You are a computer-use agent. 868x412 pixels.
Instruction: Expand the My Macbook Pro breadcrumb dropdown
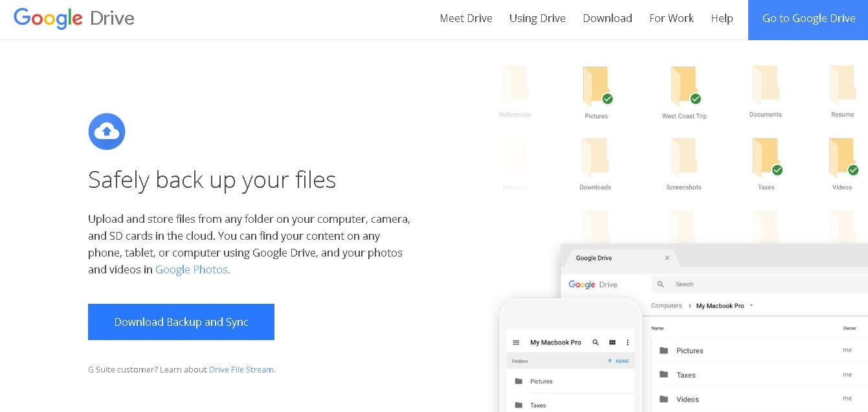click(x=751, y=306)
